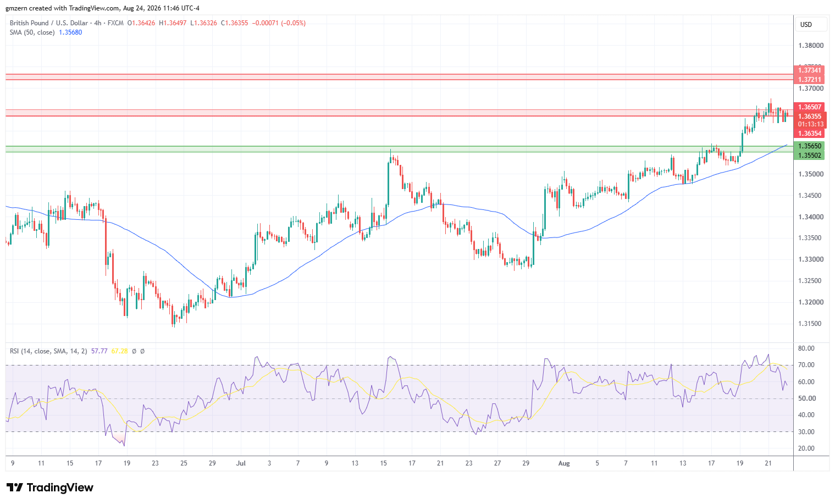835x504 pixels.
Task: Click 80.00 on the RSI scale
Action: pos(806,348)
